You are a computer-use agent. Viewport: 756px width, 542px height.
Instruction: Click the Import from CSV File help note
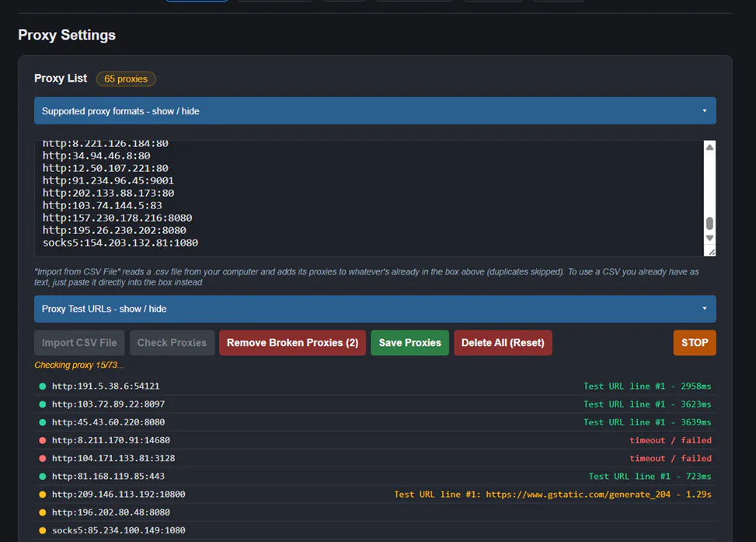point(367,277)
